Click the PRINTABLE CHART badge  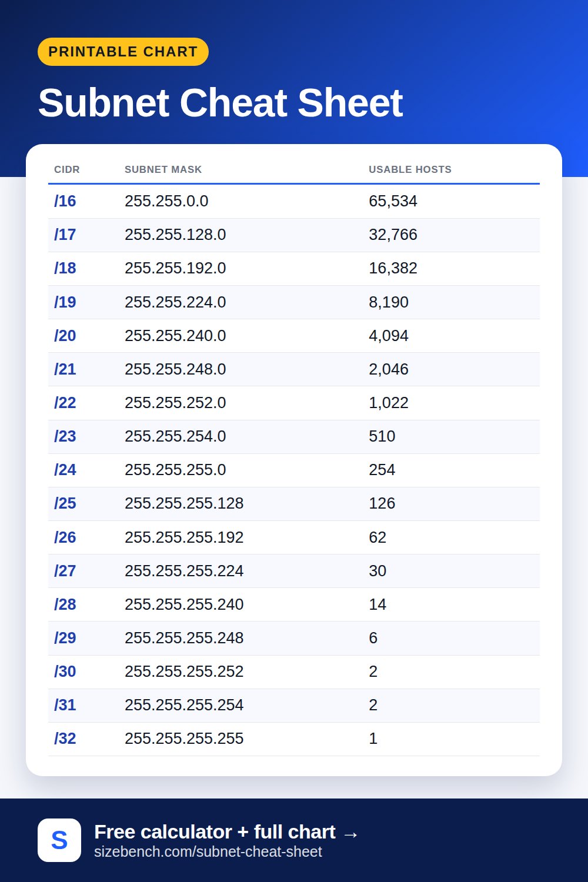123,52
